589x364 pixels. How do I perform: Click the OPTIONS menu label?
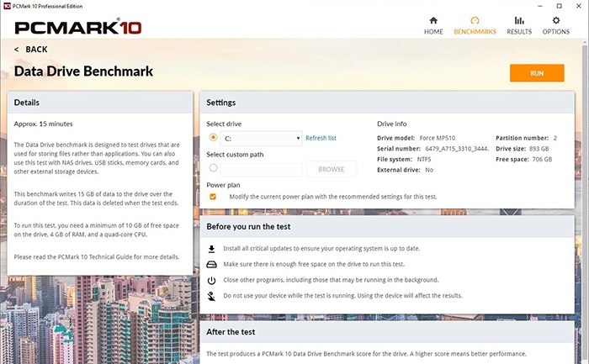(x=556, y=32)
